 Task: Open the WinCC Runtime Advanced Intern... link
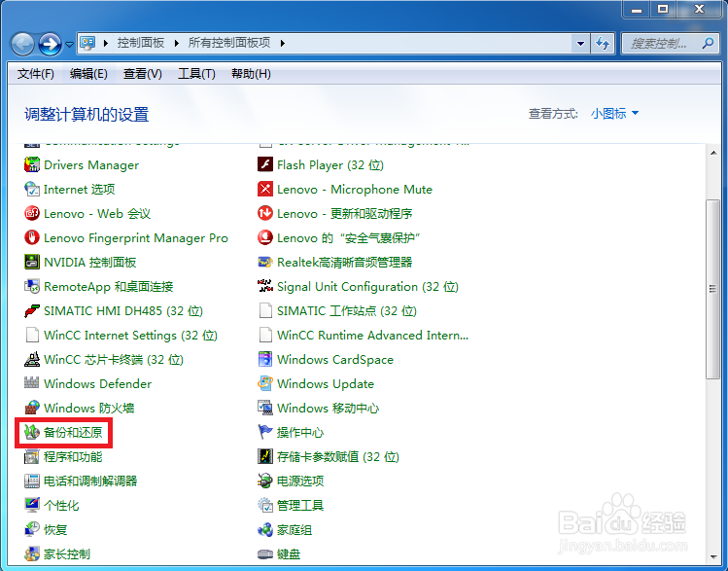click(373, 335)
